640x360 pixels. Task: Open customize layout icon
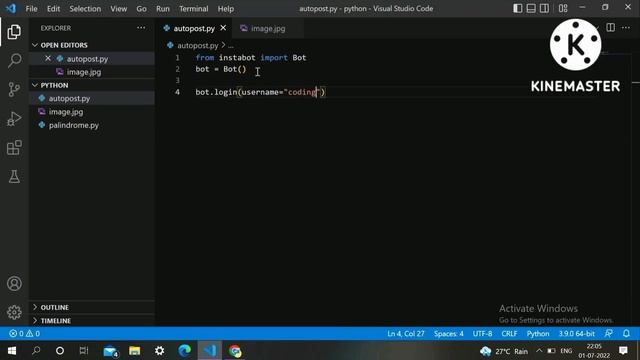(x=563, y=8)
